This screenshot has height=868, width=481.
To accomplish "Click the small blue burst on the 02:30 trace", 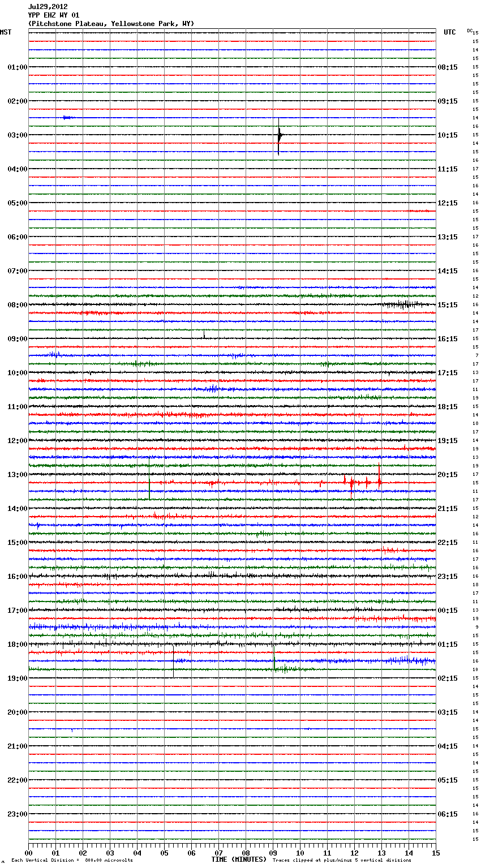I will (x=67, y=118).
